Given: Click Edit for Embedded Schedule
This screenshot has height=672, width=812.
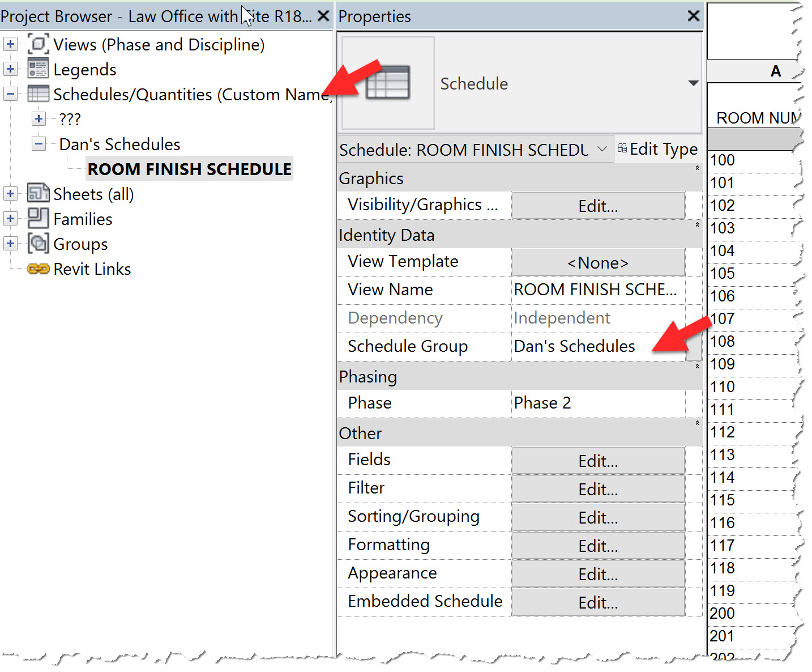Looking at the screenshot, I should [x=597, y=602].
